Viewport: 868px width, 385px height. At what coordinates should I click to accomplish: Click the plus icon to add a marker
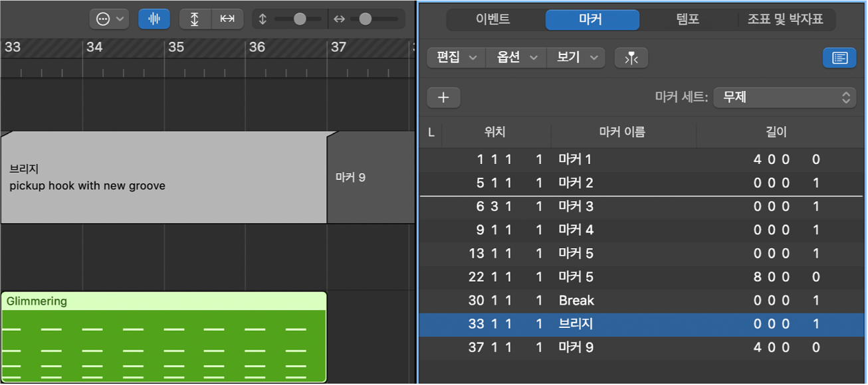pyautogui.click(x=443, y=97)
